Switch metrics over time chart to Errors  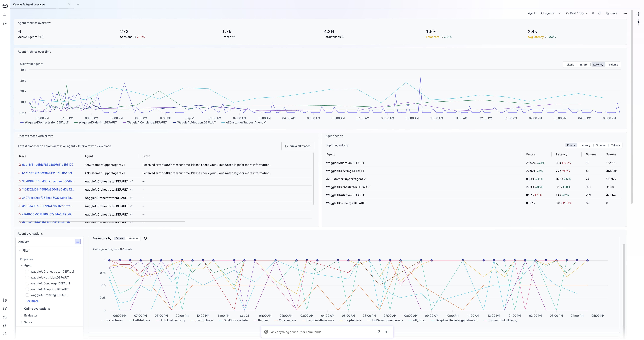(583, 65)
